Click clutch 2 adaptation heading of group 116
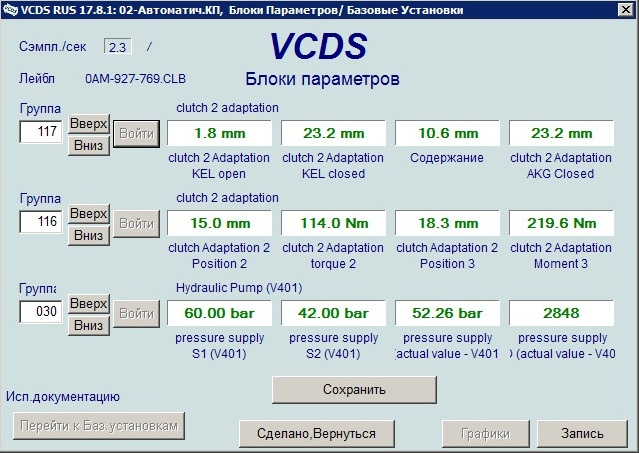Viewport: 639px width, 454px height. [x=227, y=198]
